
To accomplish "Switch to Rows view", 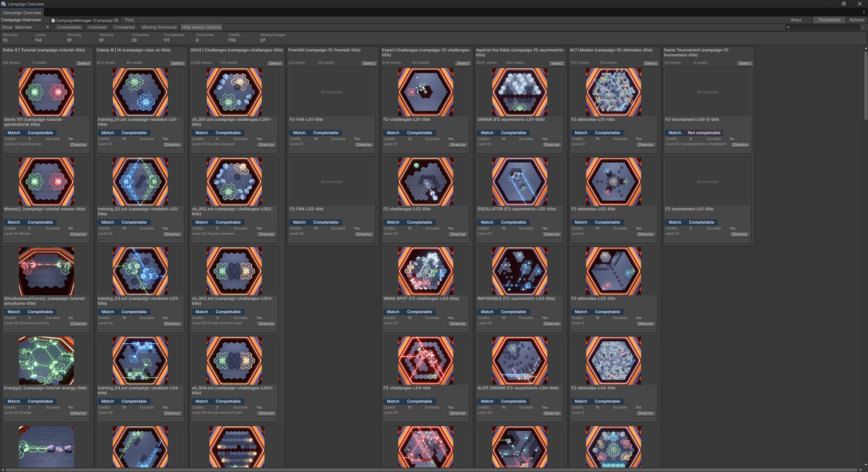I will 796,20.
